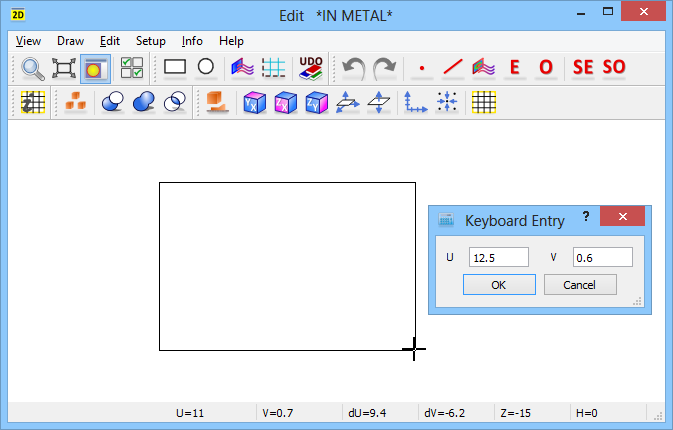Open the View menu
Image resolution: width=673 pixels, height=430 pixels.
point(28,41)
